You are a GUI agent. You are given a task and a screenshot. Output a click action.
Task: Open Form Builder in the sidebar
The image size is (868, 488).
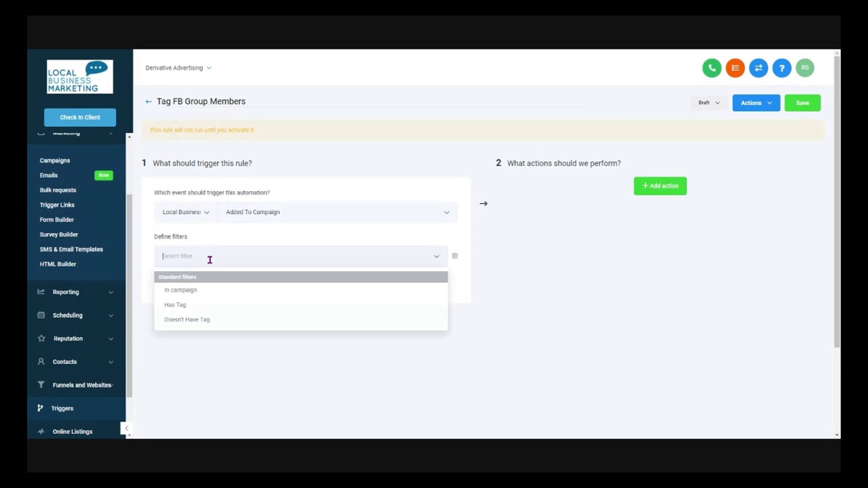tap(57, 220)
